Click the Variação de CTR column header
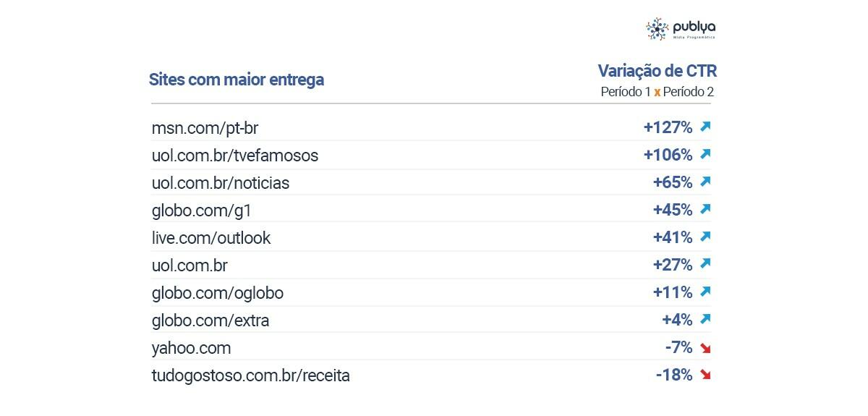This screenshot has height=416, width=868. point(658,70)
